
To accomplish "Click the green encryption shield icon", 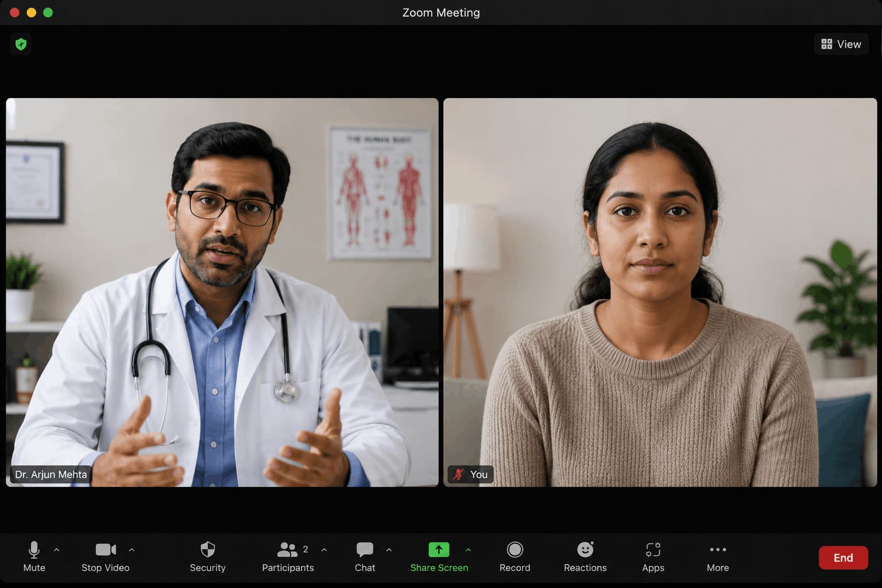I will tap(21, 44).
